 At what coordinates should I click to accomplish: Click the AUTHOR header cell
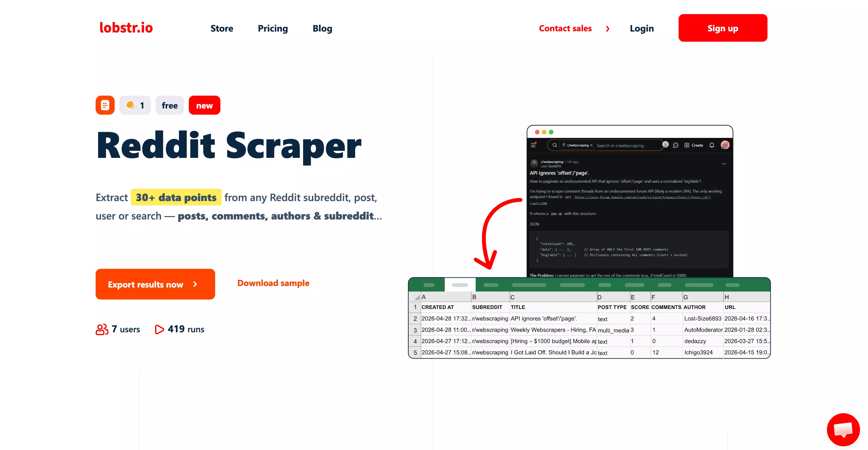pos(703,307)
